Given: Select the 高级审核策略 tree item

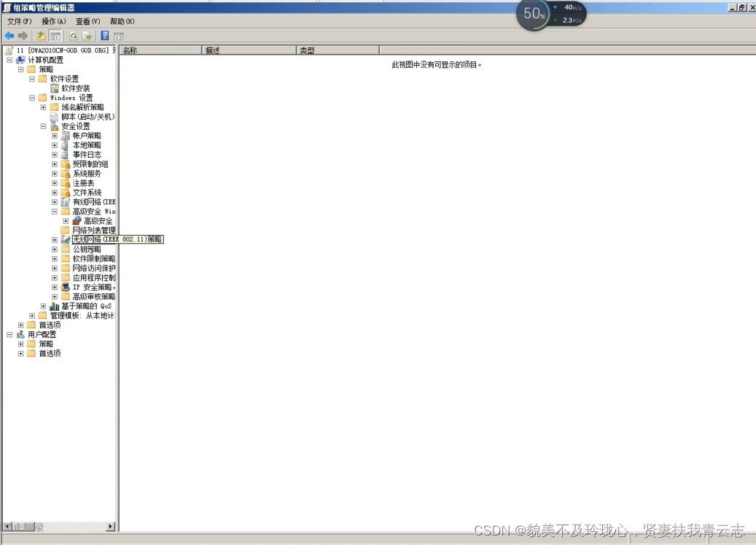Looking at the screenshot, I should (x=94, y=297).
